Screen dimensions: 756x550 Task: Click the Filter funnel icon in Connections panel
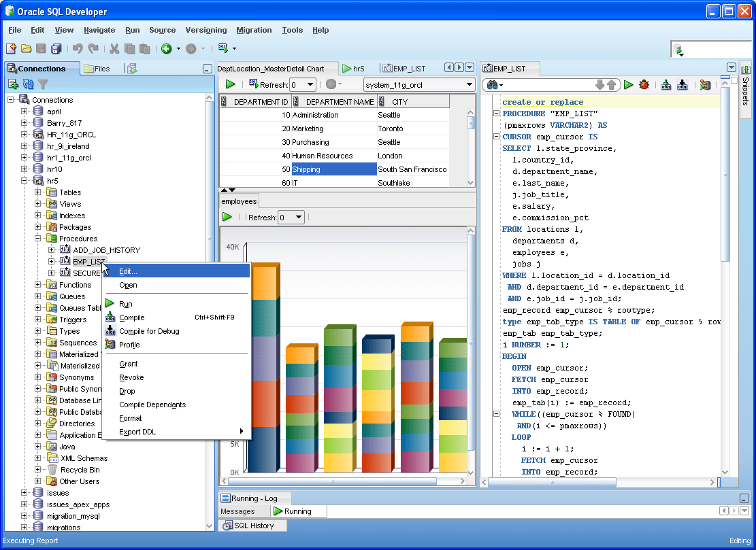(x=43, y=85)
